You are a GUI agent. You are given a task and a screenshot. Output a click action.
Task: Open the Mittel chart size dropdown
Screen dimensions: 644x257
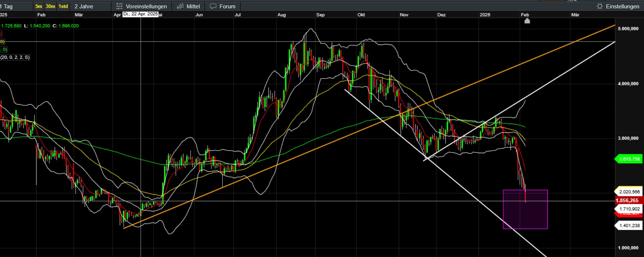[x=193, y=7]
